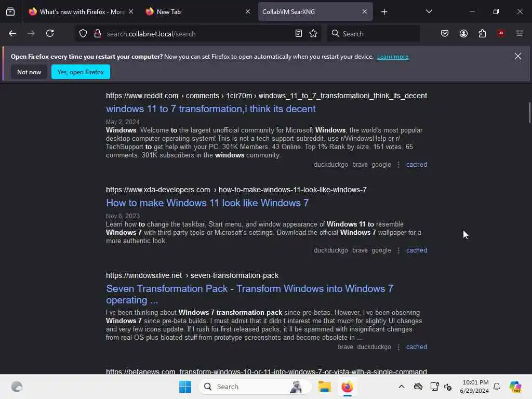Open tracking protection shield icon

[x=83, y=34]
